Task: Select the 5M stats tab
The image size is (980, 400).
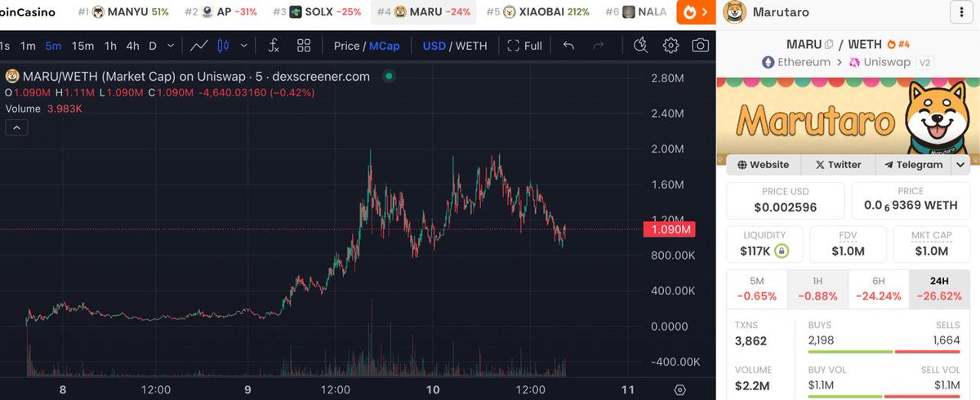Action: pyautogui.click(x=756, y=289)
